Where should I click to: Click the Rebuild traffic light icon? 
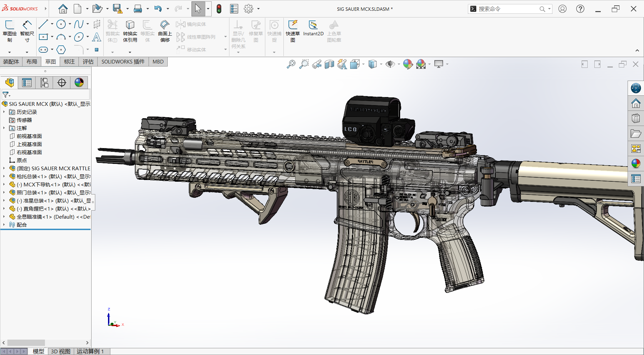point(219,9)
